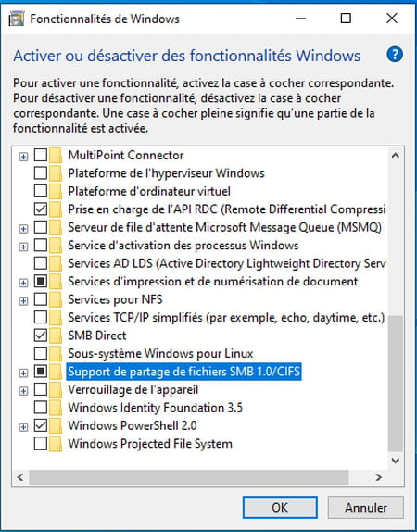Expand Services d'impression et de numérisation tree
The image size is (417, 532).
point(23,283)
